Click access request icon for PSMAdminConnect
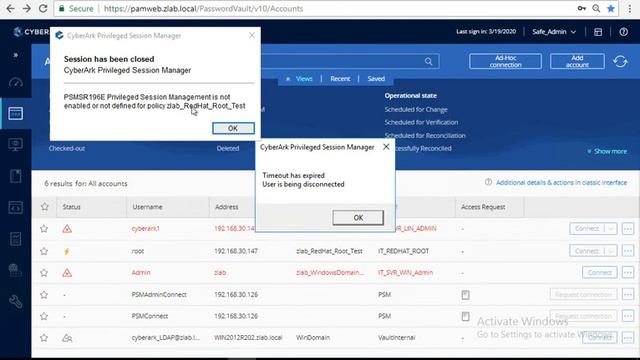 pos(465,295)
